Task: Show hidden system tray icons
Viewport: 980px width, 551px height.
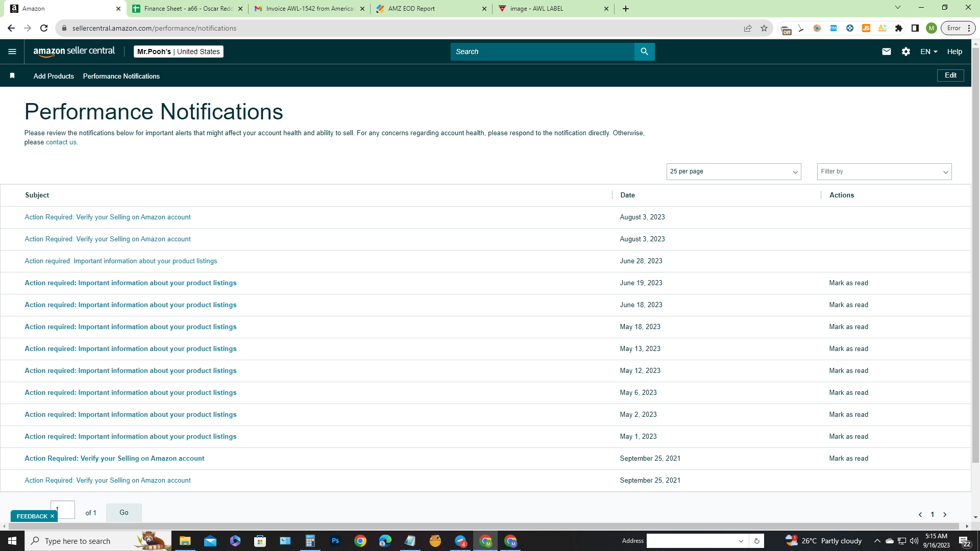Action: pyautogui.click(x=877, y=541)
